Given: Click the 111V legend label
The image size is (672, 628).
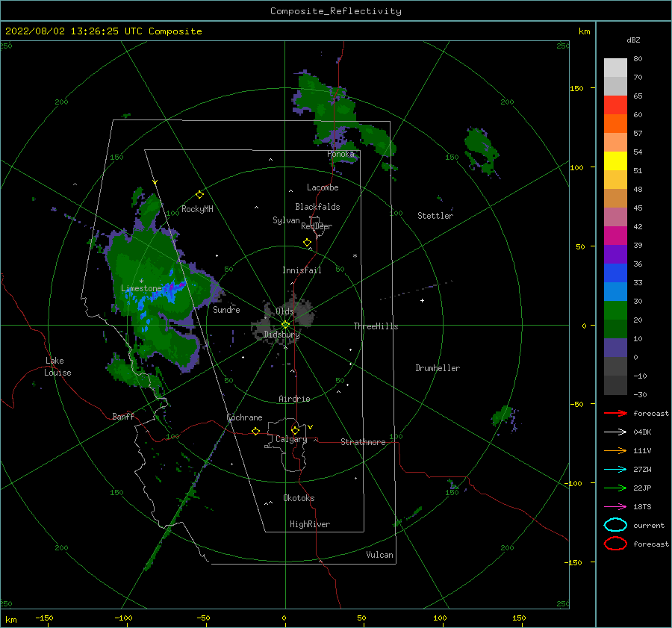Looking at the screenshot, I should (x=642, y=450).
